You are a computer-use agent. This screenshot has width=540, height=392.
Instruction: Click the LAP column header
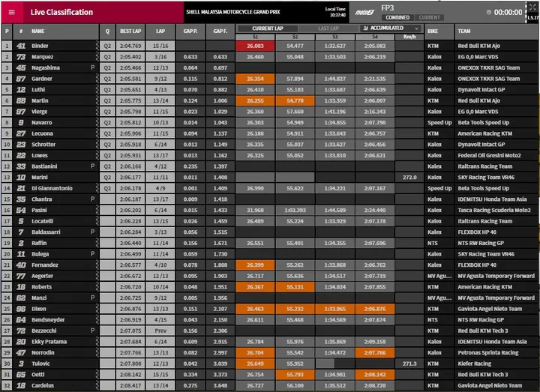160,31
